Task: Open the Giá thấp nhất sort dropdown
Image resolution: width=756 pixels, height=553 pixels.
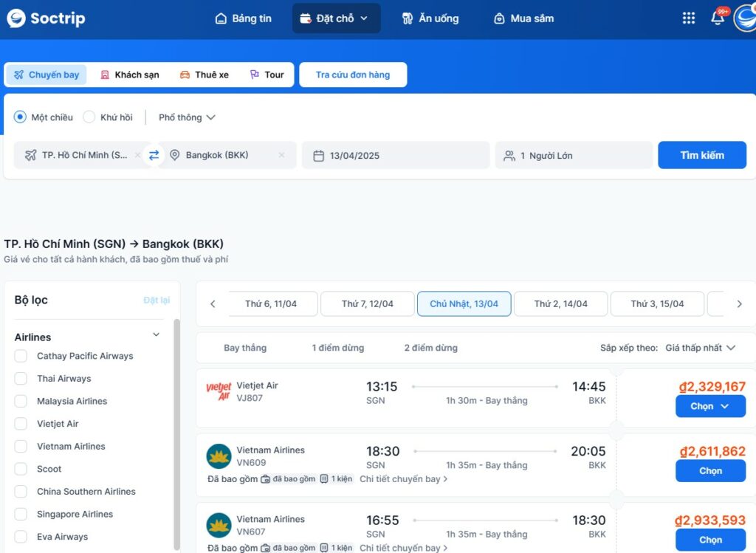Action: [x=700, y=348]
